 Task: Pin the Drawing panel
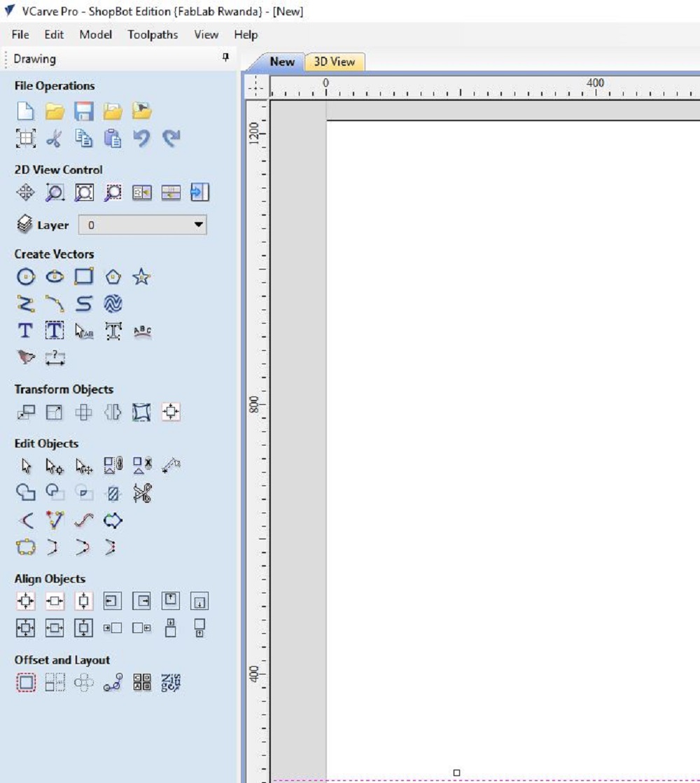point(225,57)
